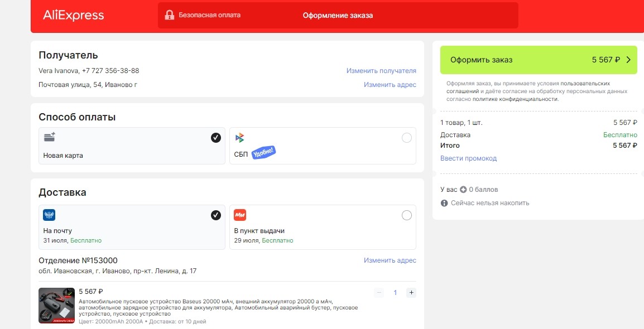Image resolution: width=644 pixels, height=329 pixels.
Task: Click 'У вас 0 баллов' text
Action: tap(469, 190)
